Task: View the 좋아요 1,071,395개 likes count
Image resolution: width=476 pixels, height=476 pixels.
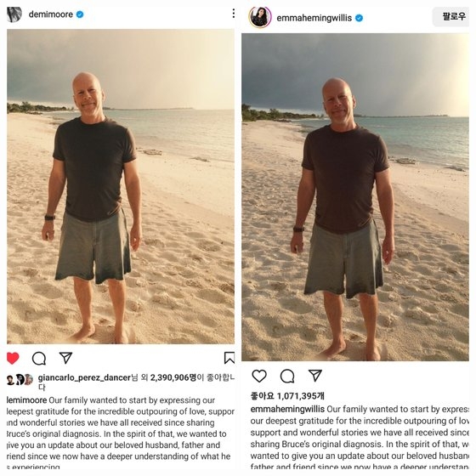Action: coord(287,396)
